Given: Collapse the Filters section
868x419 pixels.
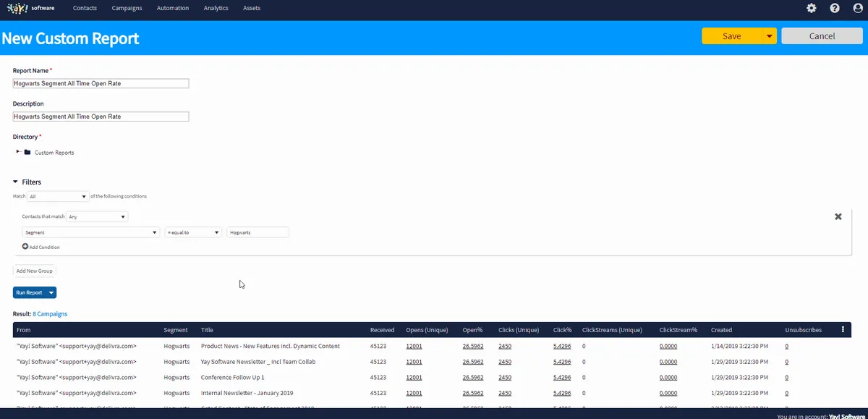Looking at the screenshot, I should pos(16,182).
